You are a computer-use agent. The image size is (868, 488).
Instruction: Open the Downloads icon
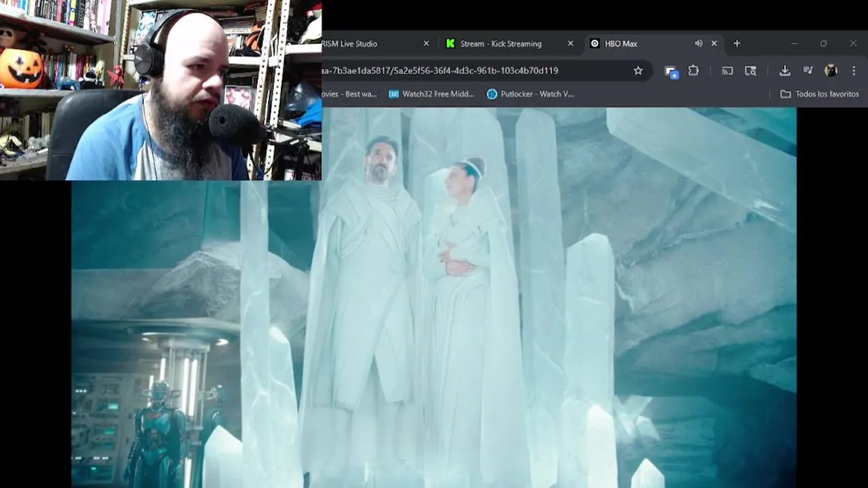785,70
